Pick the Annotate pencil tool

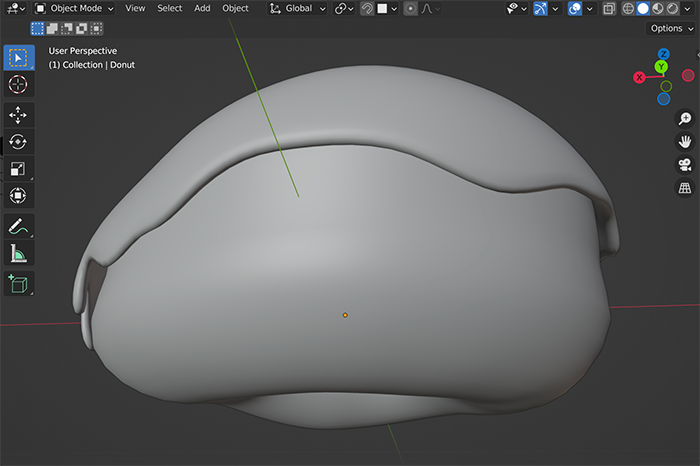19,226
